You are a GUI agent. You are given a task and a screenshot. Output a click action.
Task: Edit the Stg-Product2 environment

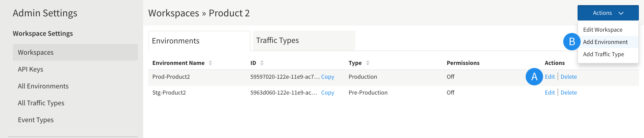click(x=550, y=93)
